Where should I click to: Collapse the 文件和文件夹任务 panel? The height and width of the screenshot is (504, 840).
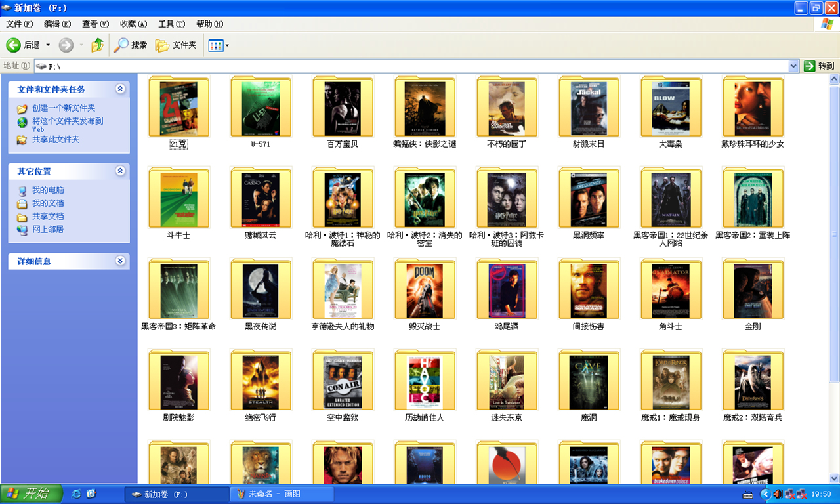coord(120,89)
